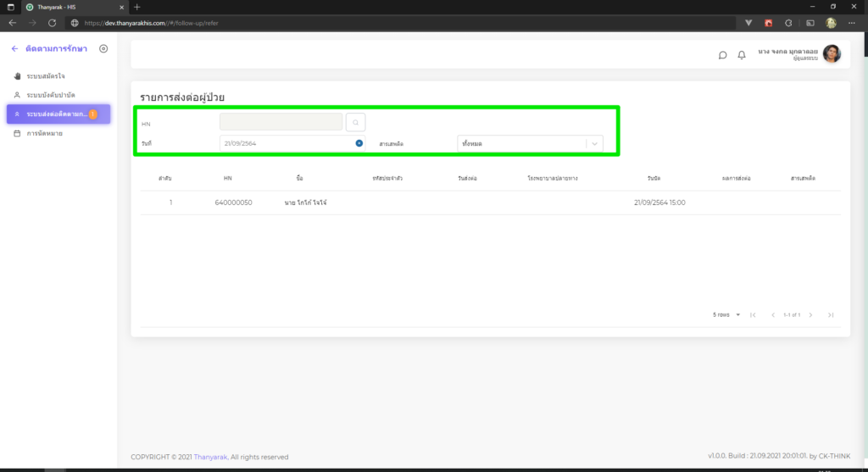Select การนัดหมาย in the sidebar menu
The height and width of the screenshot is (472, 868).
[x=44, y=133]
